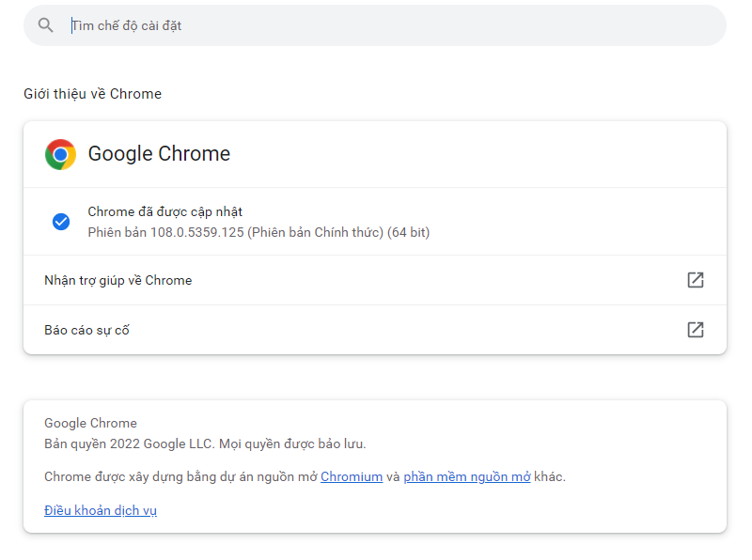
Task: Click the '(64 bit)' label
Action: pos(408,231)
